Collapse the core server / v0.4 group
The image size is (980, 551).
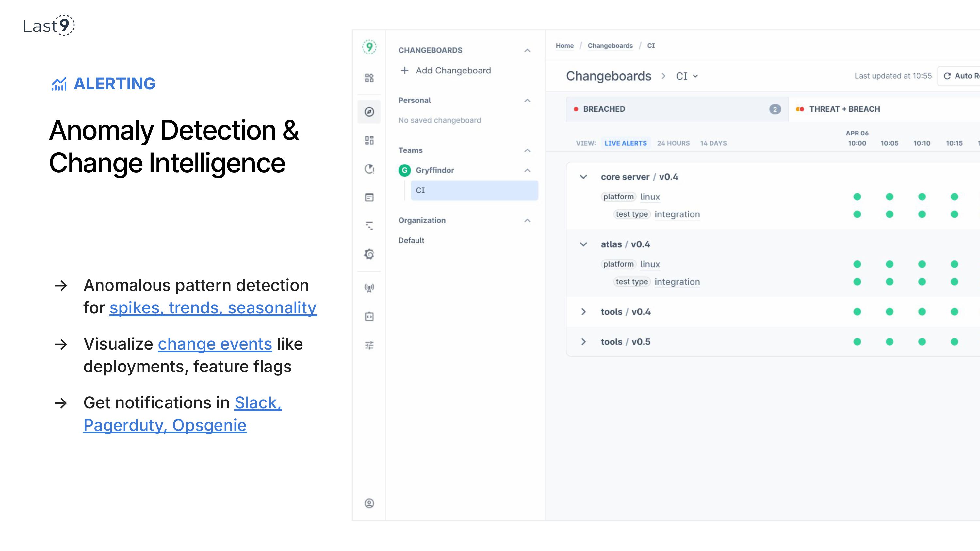tap(583, 177)
